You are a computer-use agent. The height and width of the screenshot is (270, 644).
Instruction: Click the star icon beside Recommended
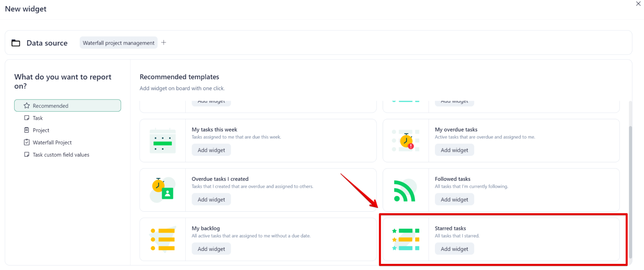[x=27, y=106]
